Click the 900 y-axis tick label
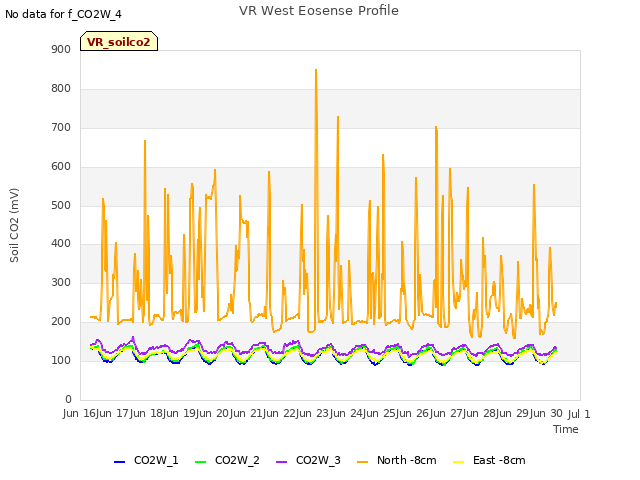Viewport: 640px width, 480px height. click(61, 49)
